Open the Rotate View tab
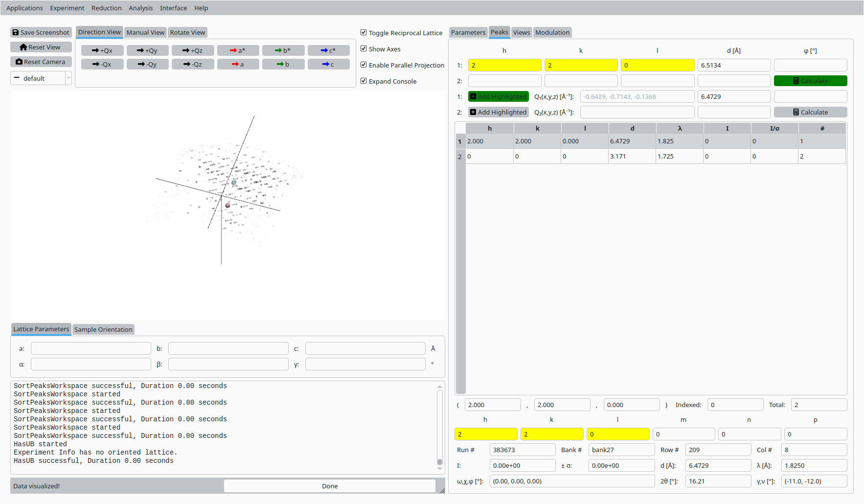 tap(187, 32)
